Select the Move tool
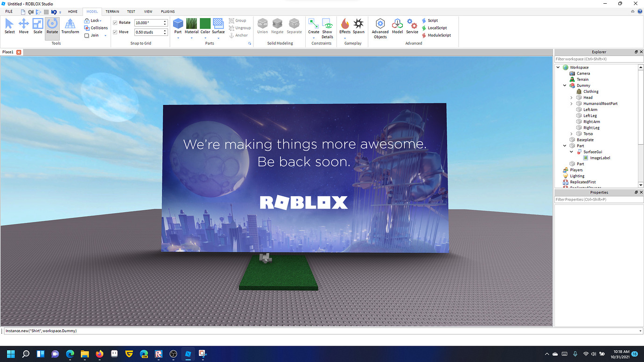Viewport: 644px width, 362px height. coord(23,26)
